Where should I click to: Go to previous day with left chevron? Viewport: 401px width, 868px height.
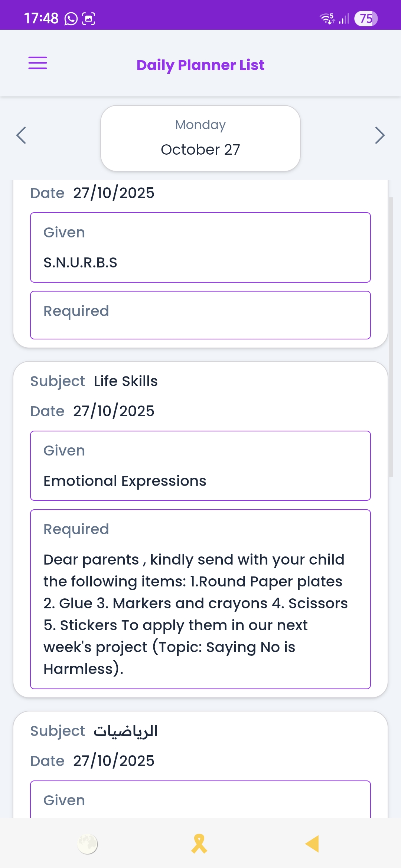coord(21,135)
